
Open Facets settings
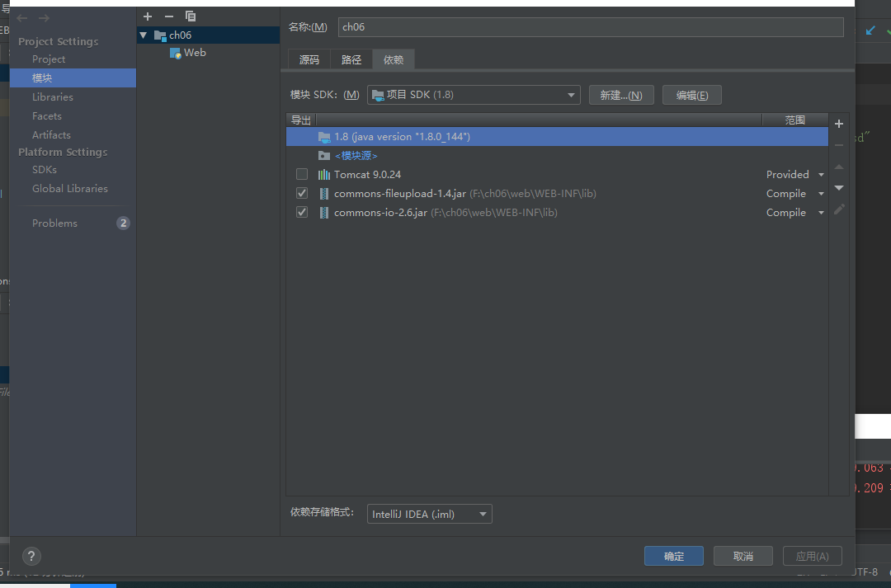click(x=46, y=116)
